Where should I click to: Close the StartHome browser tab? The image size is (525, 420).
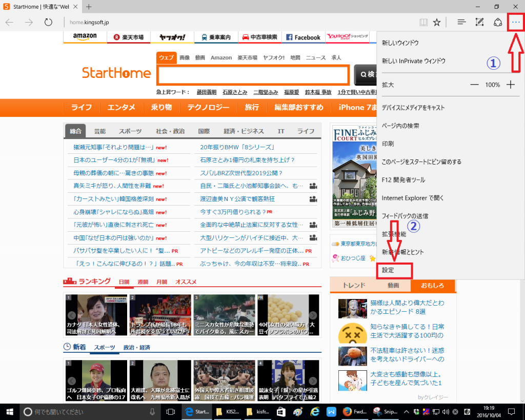(76, 7)
